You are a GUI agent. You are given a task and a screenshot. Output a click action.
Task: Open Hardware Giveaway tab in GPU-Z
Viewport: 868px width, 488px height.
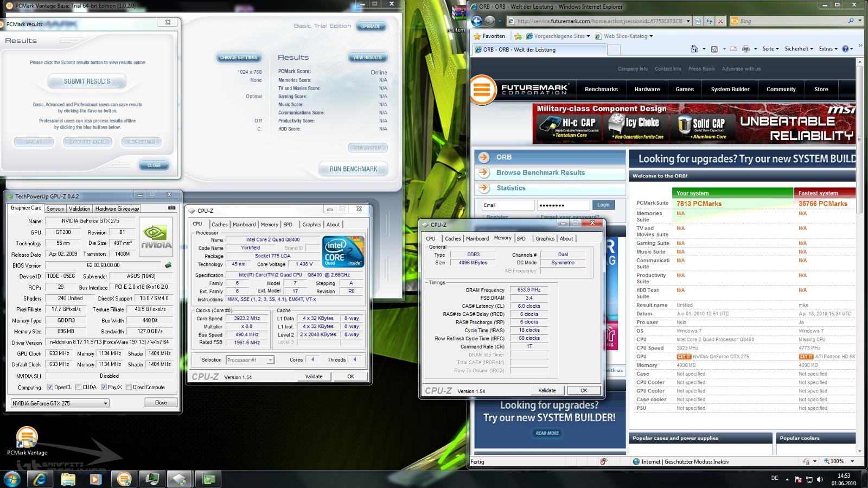(117, 208)
